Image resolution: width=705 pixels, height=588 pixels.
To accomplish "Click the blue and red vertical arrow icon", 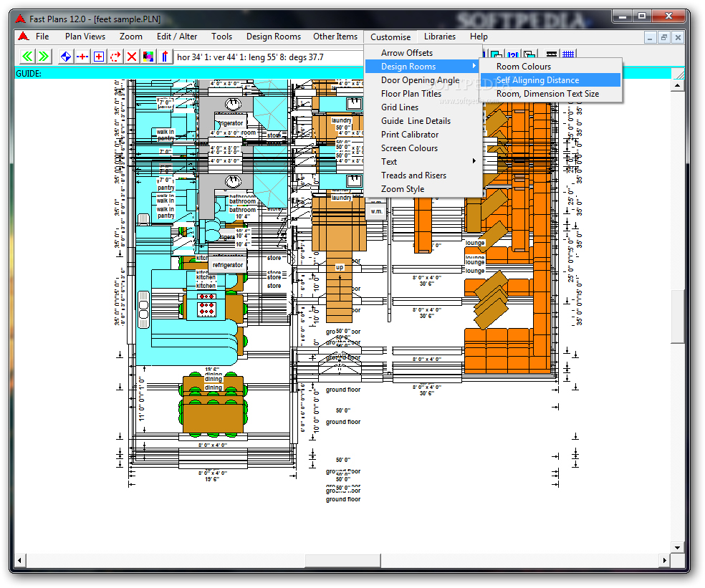I will pyautogui.click(x=165, y=57).
